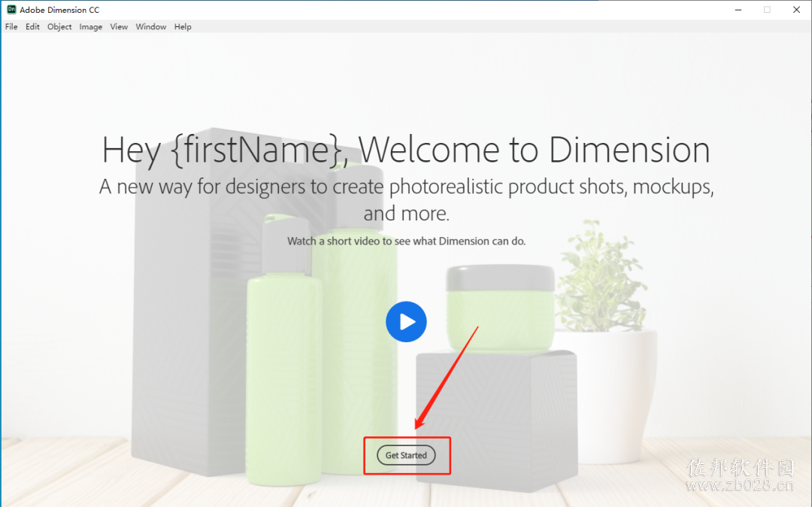812x507 pixels.
Task: Click the Get Started button
Action: pos(406,455)
